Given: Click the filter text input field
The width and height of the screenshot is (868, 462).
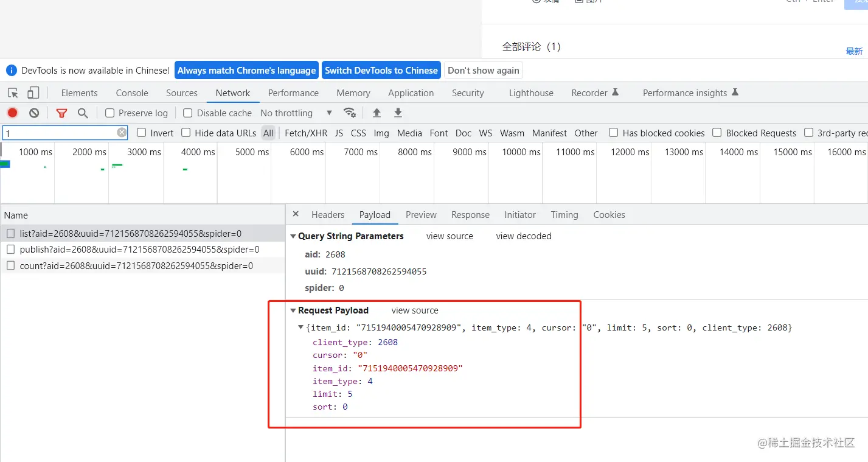Looking at the screenshot, I should 61,133.
